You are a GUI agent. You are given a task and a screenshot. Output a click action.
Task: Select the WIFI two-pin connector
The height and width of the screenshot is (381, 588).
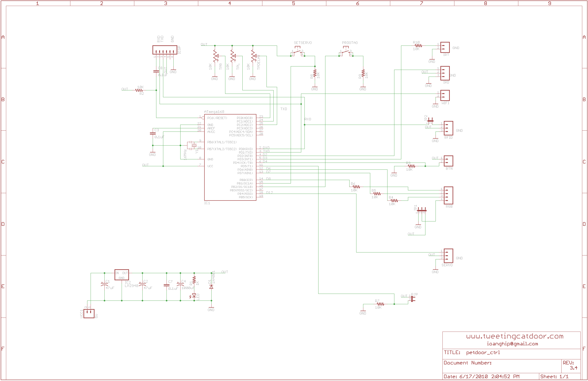tap(445, 95)
